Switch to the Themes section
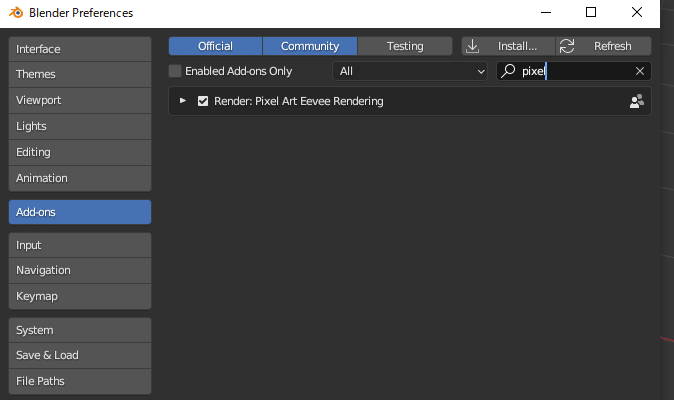This screenshot has height=400, width=674. point(80,74)
